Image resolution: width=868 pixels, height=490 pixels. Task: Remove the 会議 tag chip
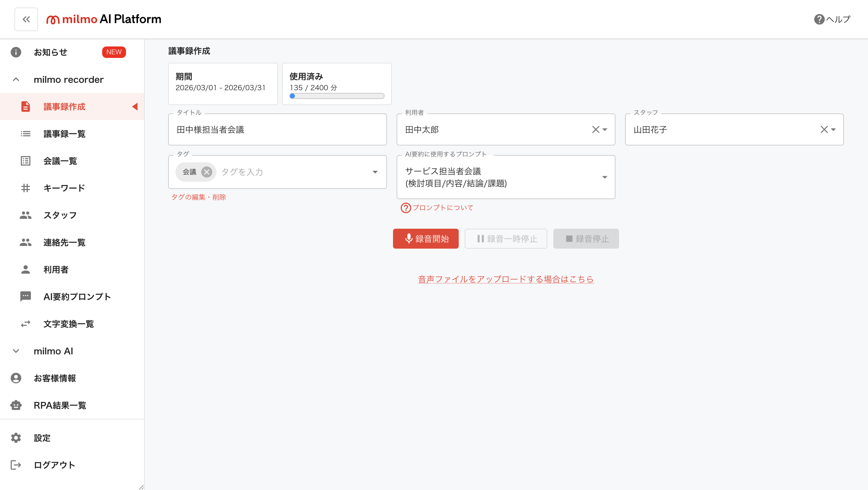(206, 172)
